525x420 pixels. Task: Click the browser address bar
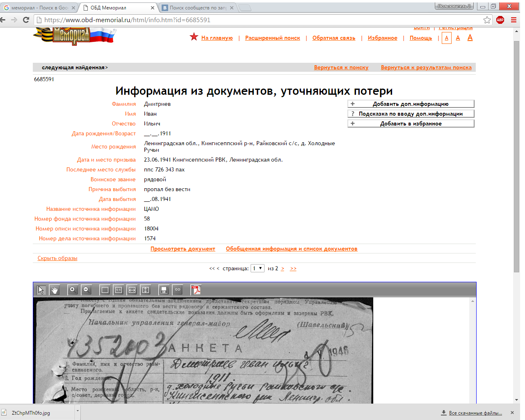point(262,20)
